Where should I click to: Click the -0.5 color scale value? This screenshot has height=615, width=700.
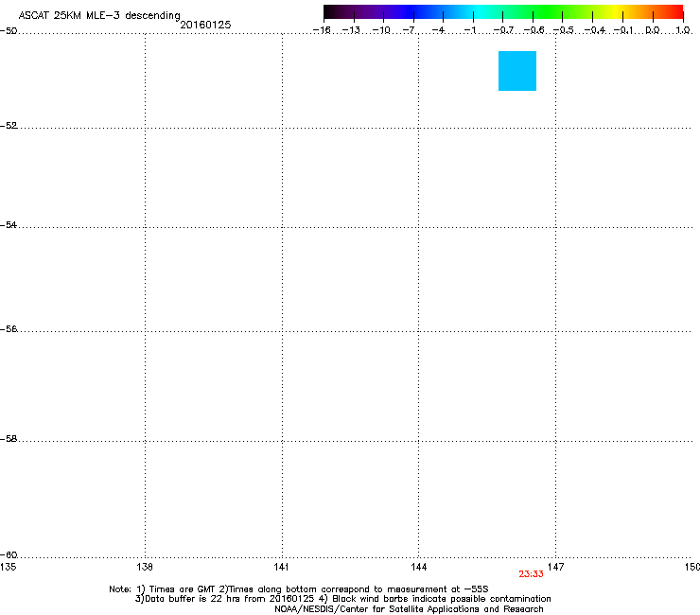pyautogui.click(x=564, y=30)
